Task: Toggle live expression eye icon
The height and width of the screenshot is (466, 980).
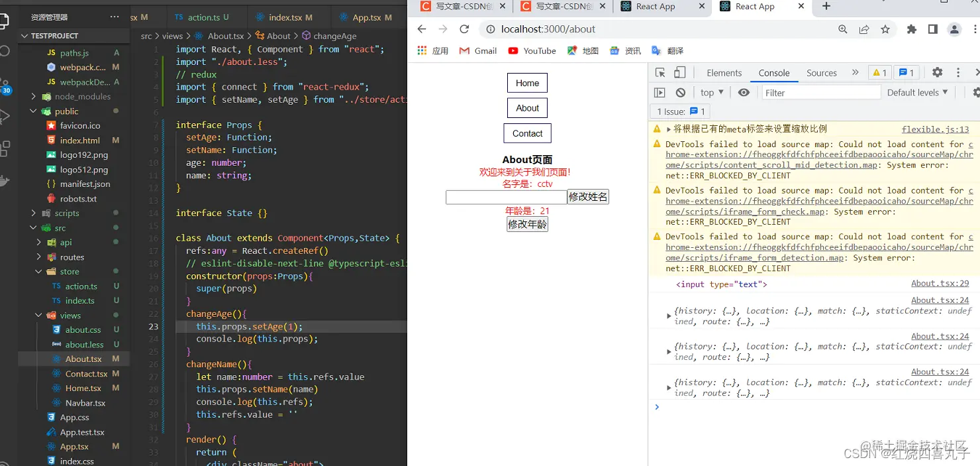Action: click(744, 93)
